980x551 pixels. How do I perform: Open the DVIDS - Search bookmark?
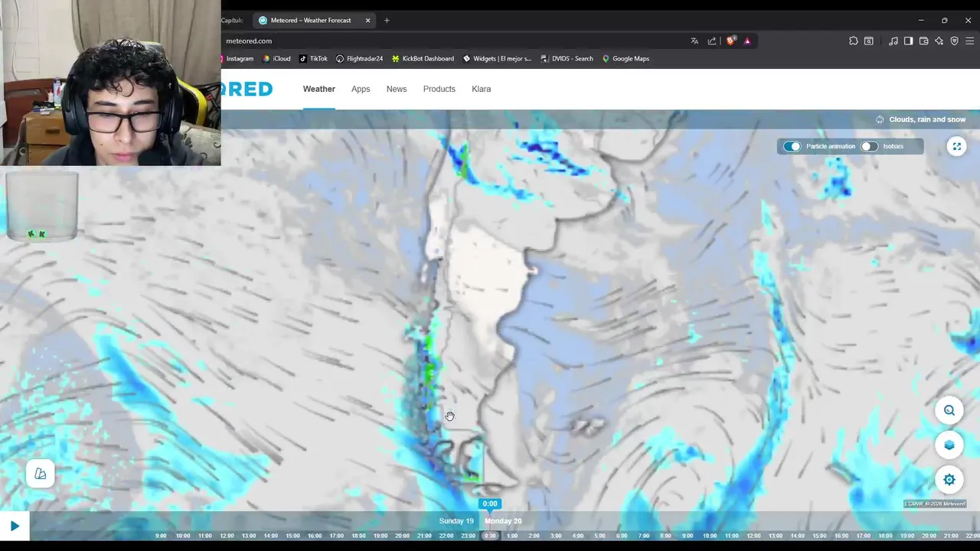coord(567,59)
